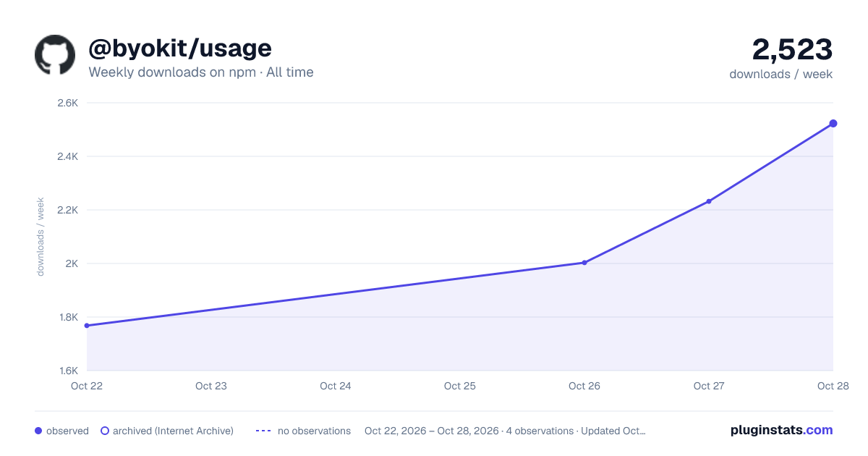Select the Oct 22 data point
The height and width of the screenshot is (456, 868).
pos(87,326)
